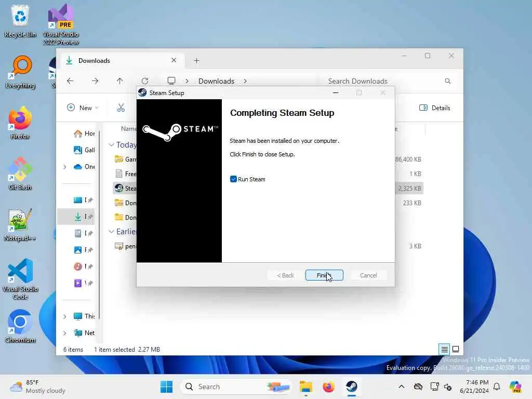Expand the OneDrive tree node
The image size is (532, 399).
[65, 167]
